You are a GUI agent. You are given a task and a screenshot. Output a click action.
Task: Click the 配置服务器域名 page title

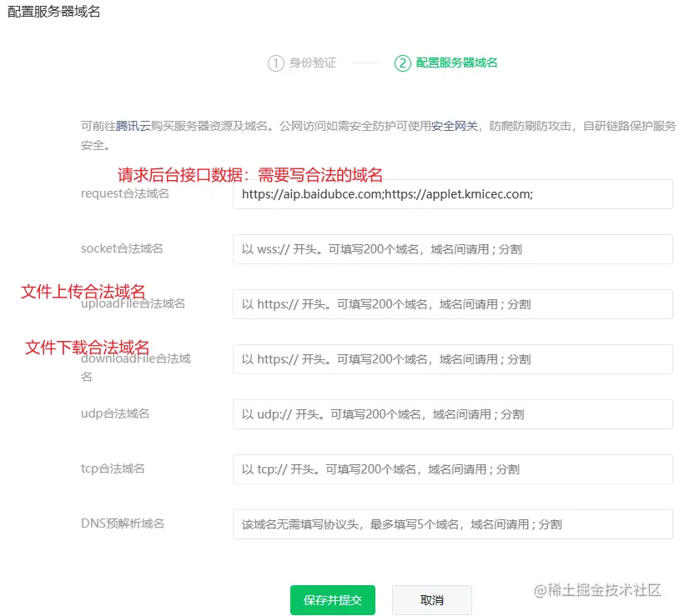pos(53,11)
